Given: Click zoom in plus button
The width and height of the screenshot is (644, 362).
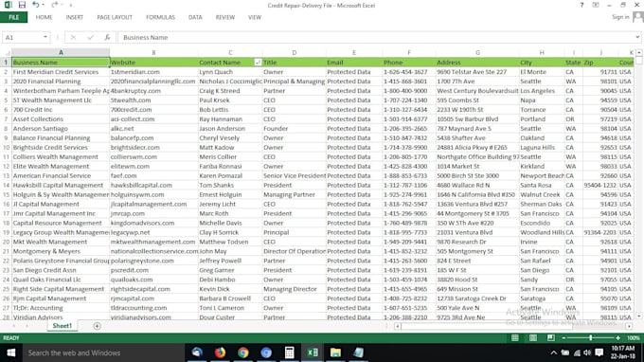Looking at the screenshot, I should coord(617,337).
